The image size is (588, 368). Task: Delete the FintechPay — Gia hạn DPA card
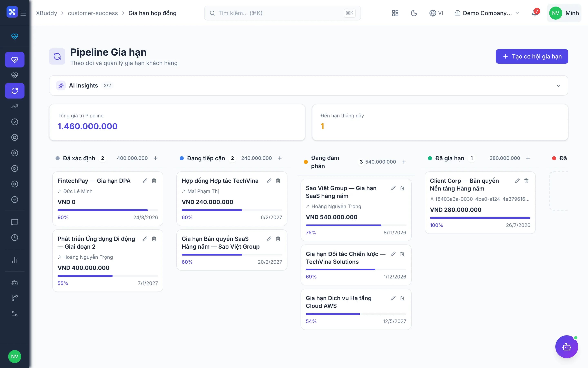pyautogui.click(x=154, y=181)
